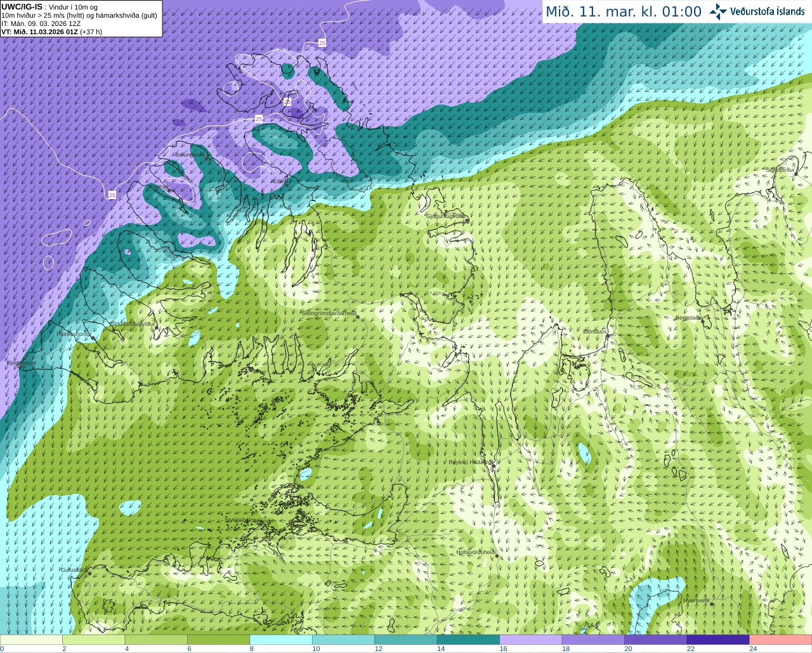Screen dimensions: 812x653
Task: Click the legend scale number 12
Action: tap(378, 649)
